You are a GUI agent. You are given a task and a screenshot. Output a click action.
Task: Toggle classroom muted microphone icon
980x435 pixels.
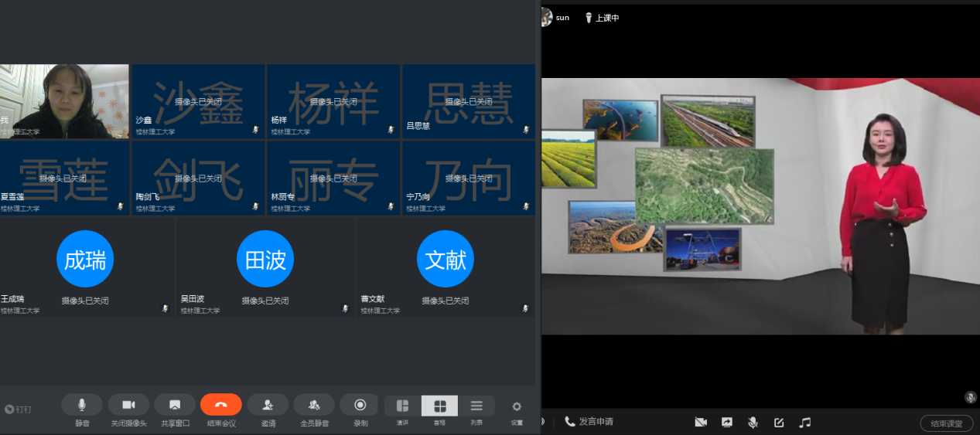(753, 422)
